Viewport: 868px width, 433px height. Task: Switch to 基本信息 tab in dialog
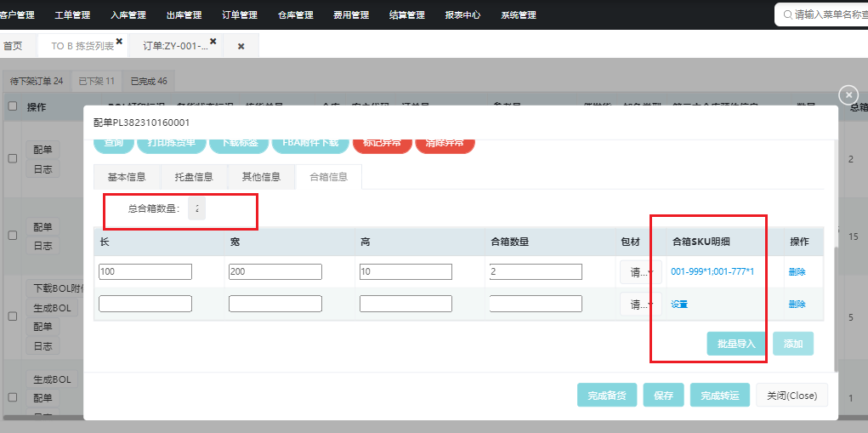click(127, 177)
